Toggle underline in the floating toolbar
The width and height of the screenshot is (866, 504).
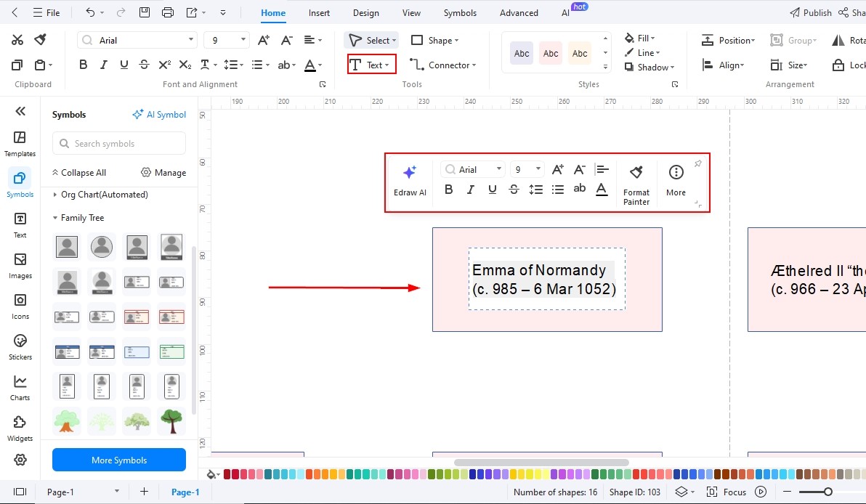pos(492,190)
